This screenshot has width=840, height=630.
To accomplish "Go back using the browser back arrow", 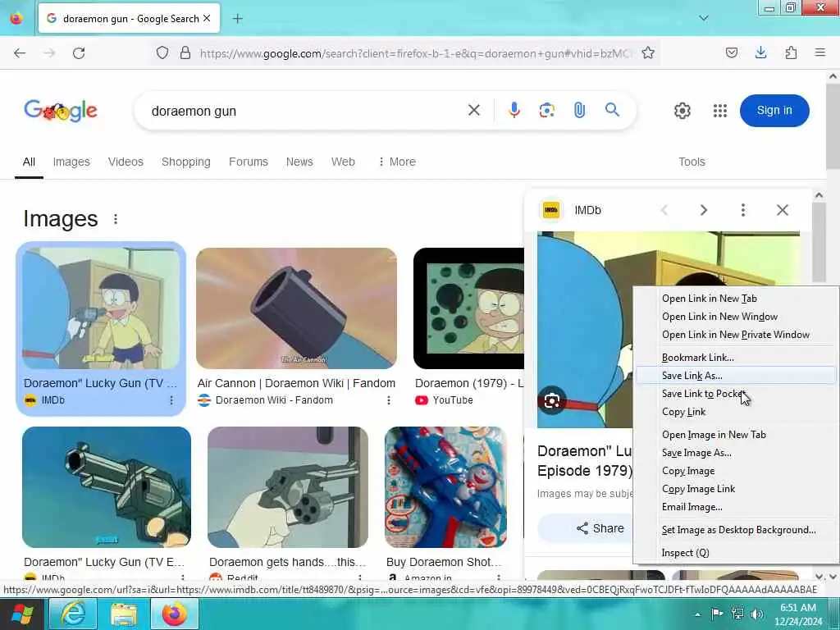I will tap(20, 53).
